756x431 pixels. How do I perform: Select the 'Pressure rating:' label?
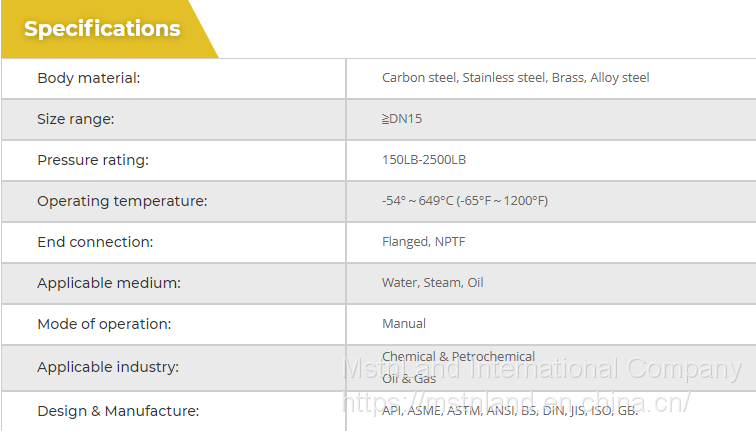93,160
